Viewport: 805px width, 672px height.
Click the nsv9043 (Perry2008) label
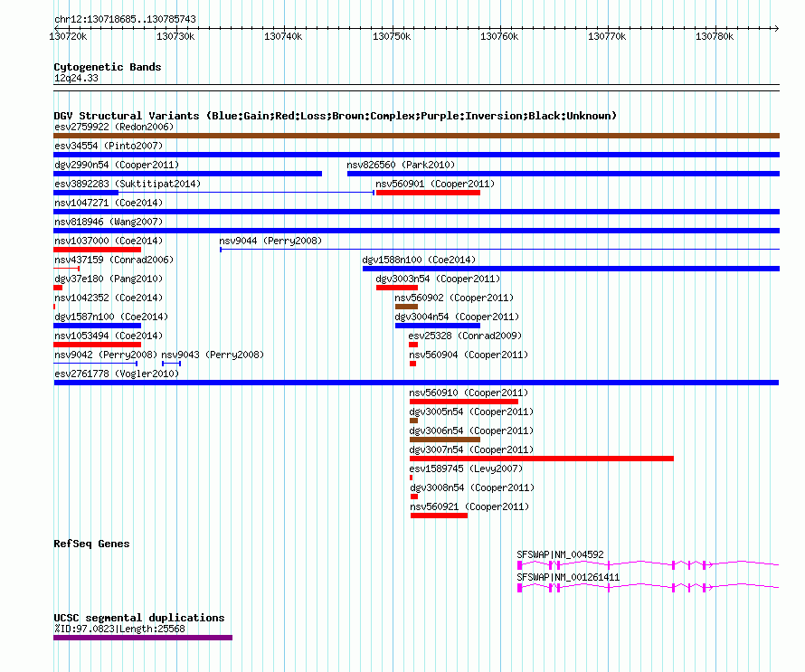point(213,355)
